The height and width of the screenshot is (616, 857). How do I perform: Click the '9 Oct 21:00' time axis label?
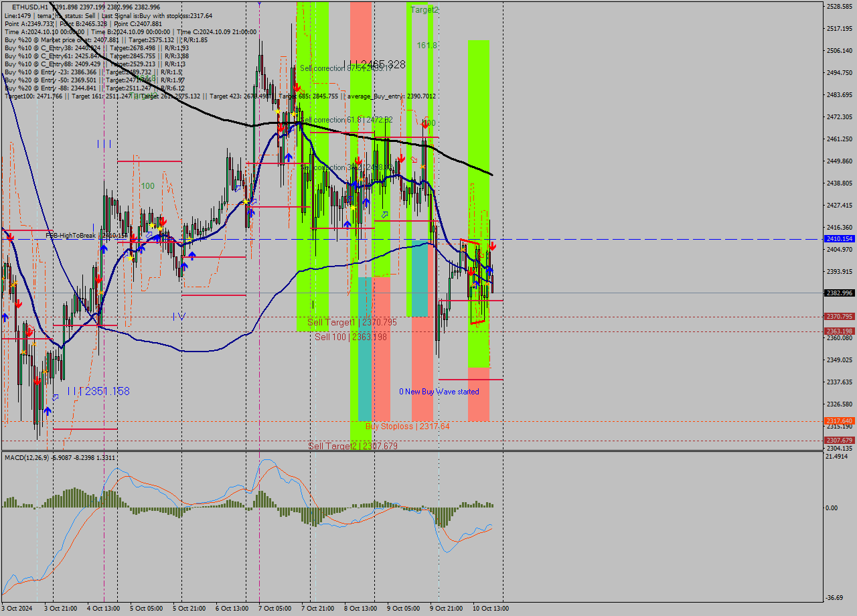pyautogui.click(x=446, y=609)
